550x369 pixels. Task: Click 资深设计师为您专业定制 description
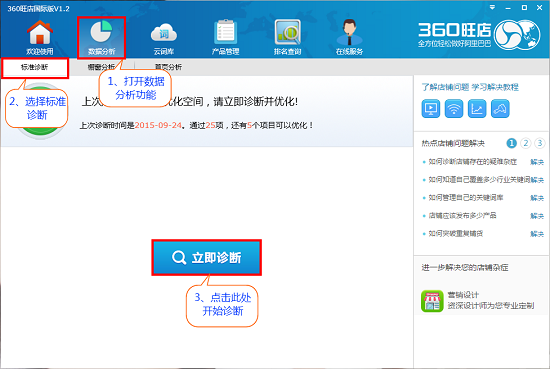click(491, 306)
